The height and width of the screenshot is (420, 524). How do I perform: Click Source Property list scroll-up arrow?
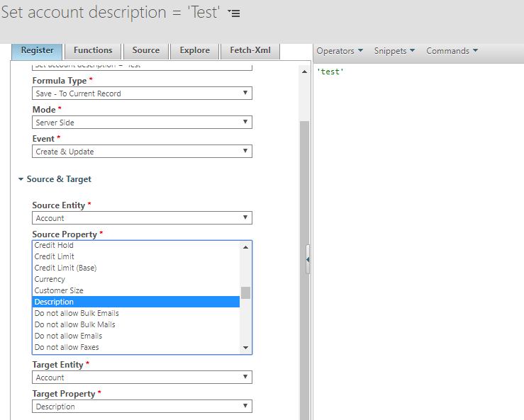pos(245,247)
